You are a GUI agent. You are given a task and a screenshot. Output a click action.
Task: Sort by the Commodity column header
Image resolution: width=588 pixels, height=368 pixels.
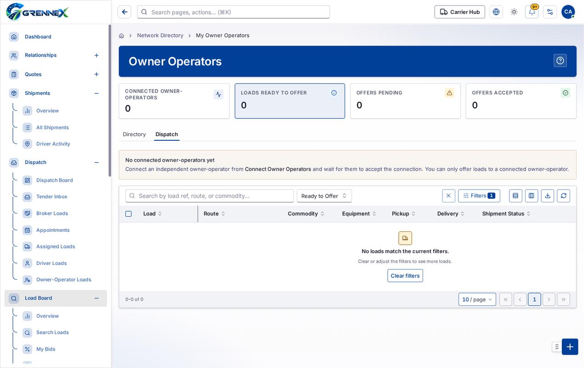(306, 214)
